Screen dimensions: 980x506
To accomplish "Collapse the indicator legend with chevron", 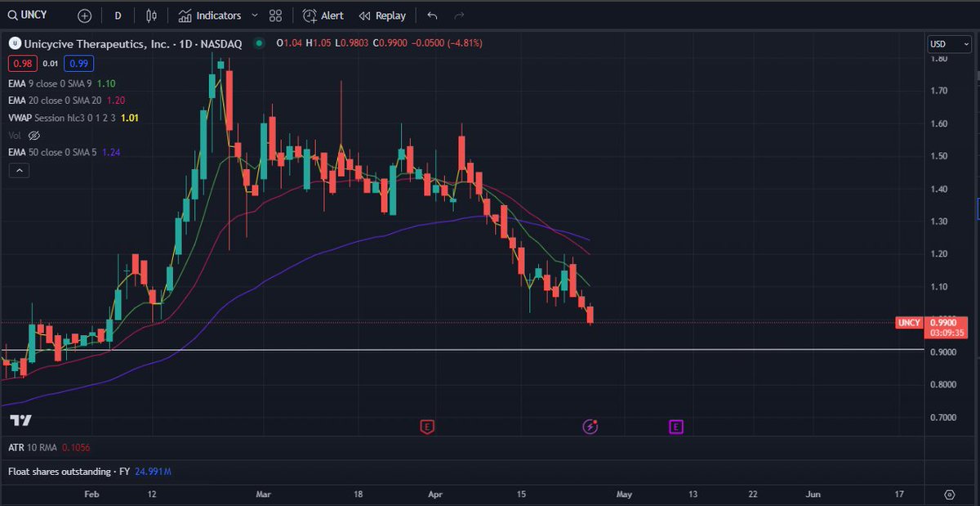I will click(20, 171).
